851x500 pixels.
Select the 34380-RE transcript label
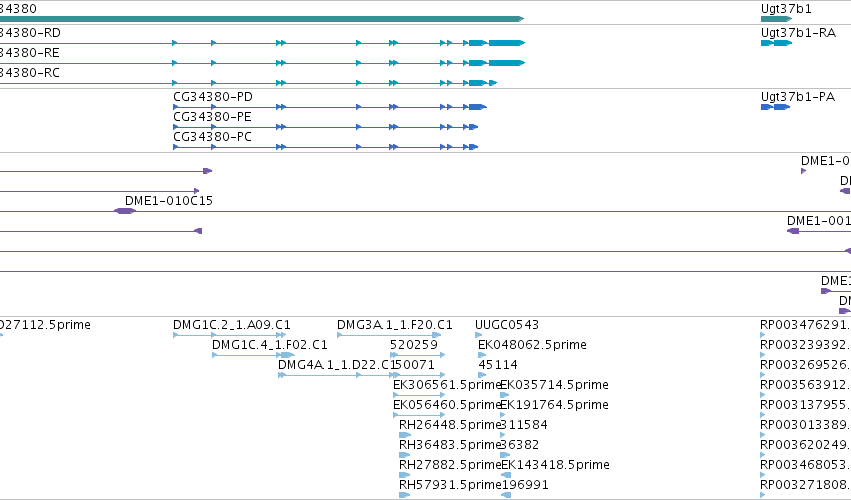30,53
